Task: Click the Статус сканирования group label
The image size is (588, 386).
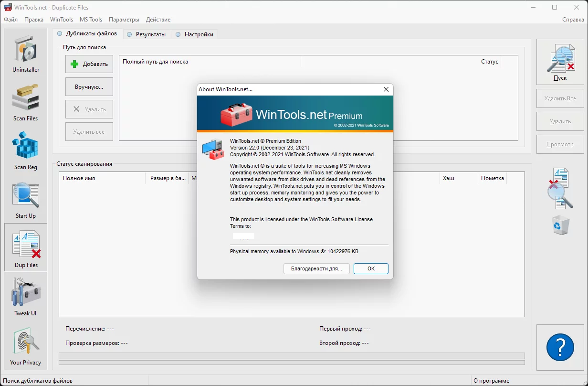Action: pyautogui.click(x=84, y=164)
